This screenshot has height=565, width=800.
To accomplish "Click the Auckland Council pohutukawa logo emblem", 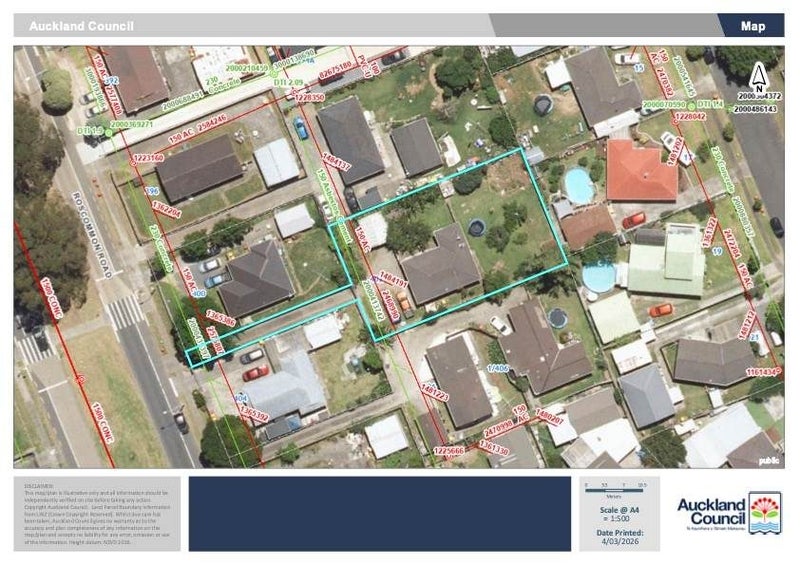I will tap(764, 513).
